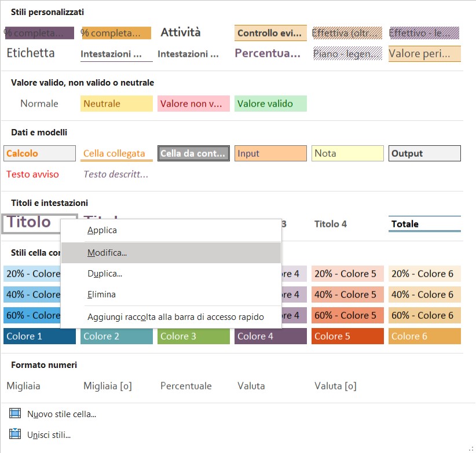Apply the Valuta number format
Image resolution: width=476 pixels, height=453 pixels.
tap(251, 386)
